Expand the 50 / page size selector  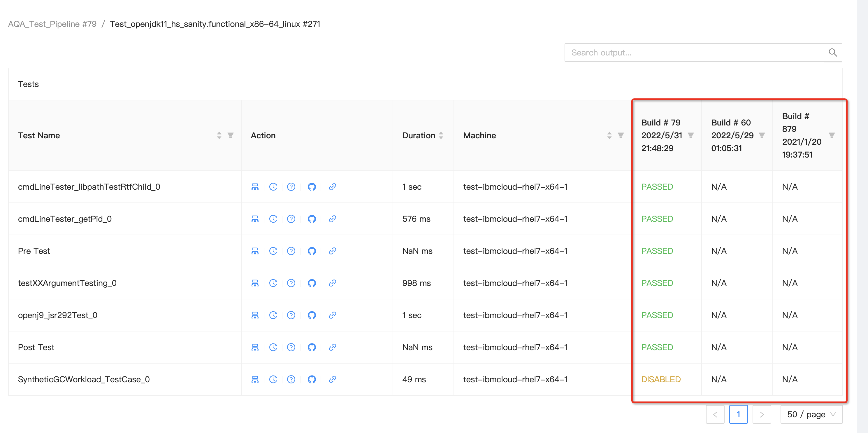click(x=811, y=414)
